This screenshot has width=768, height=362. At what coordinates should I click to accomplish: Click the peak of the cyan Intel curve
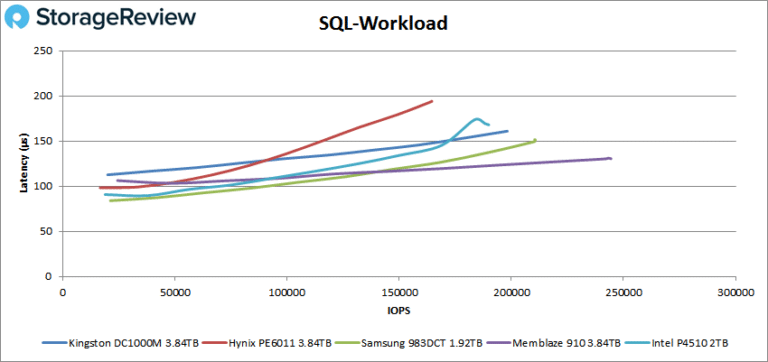pyautogui.click(x=477, y=119)
